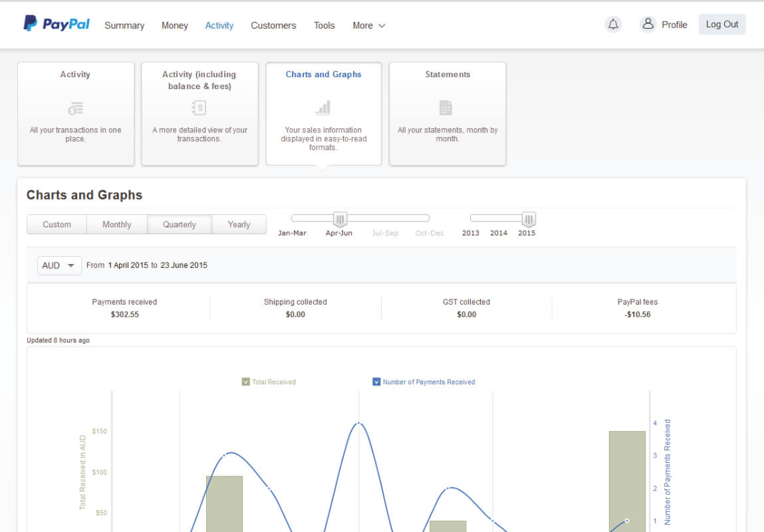Select the Activity nav item
Viewport: 764px width, 532px height.
click(x=219, y=25)
